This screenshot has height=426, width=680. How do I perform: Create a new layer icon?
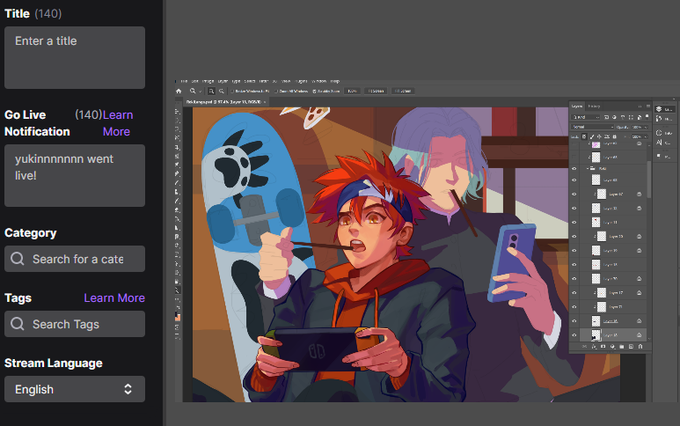pos(631,347)
